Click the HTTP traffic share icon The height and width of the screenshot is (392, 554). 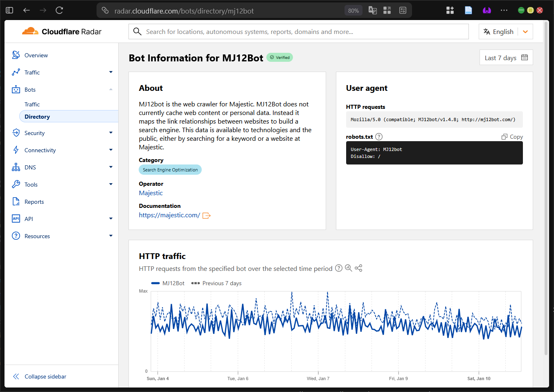358,268
